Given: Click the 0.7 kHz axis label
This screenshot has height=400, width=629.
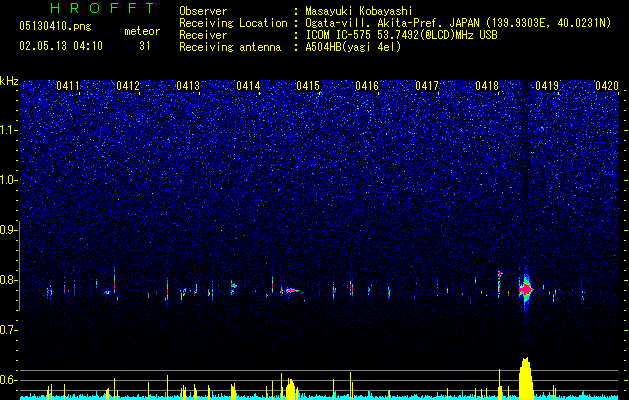Looking at the screenshot, I should coord(9,330).
